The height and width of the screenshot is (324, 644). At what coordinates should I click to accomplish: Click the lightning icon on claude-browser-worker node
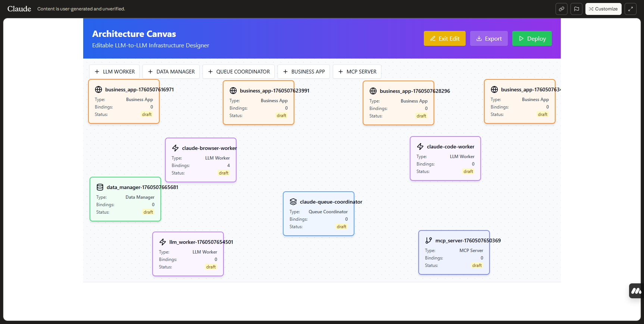pos(175,148)
